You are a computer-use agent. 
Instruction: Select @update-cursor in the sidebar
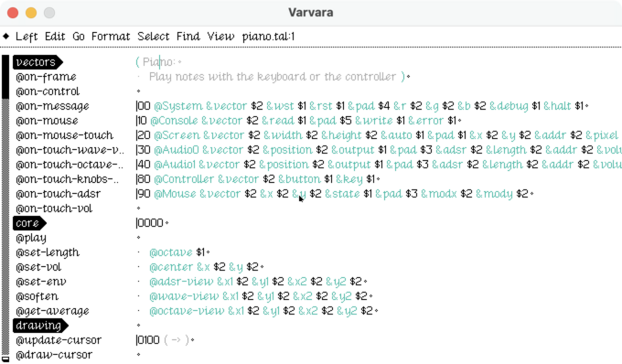coord(59,340)
